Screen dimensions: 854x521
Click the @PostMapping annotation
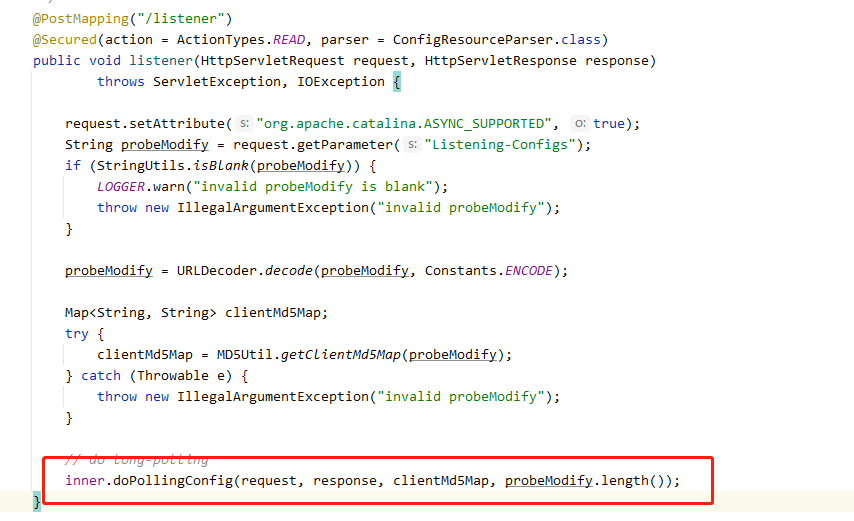[x=81, y=19]
